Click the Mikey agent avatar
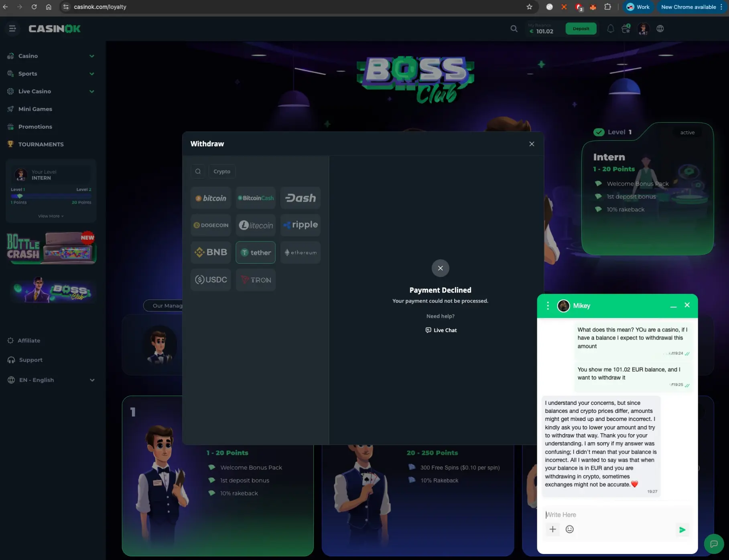The image size is (729, 560). pos(563,305)
